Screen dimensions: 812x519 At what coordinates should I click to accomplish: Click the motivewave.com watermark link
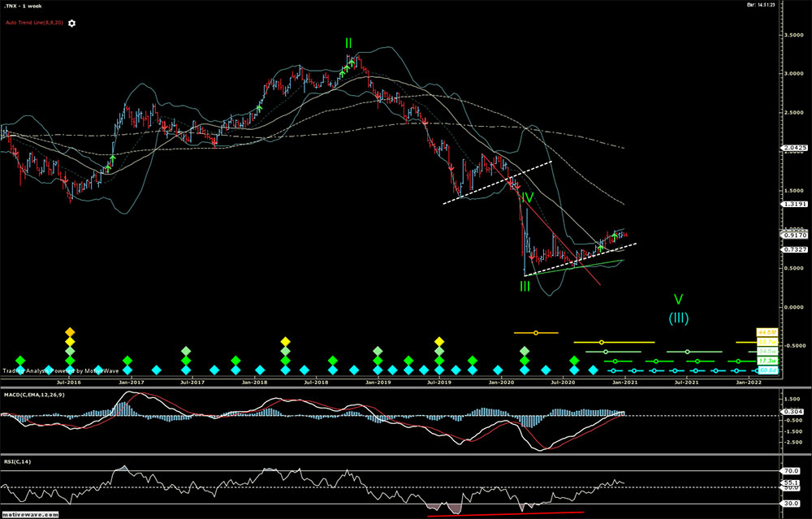29,515
